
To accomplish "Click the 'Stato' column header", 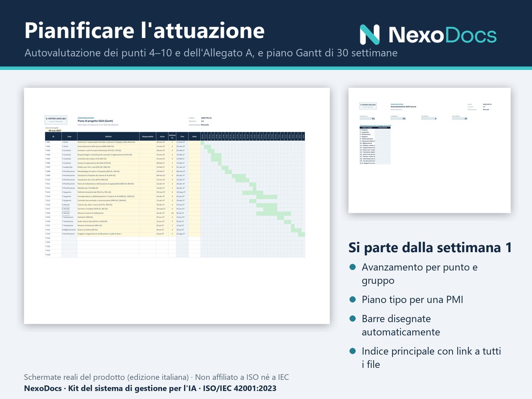I will (x=195, y=136).
